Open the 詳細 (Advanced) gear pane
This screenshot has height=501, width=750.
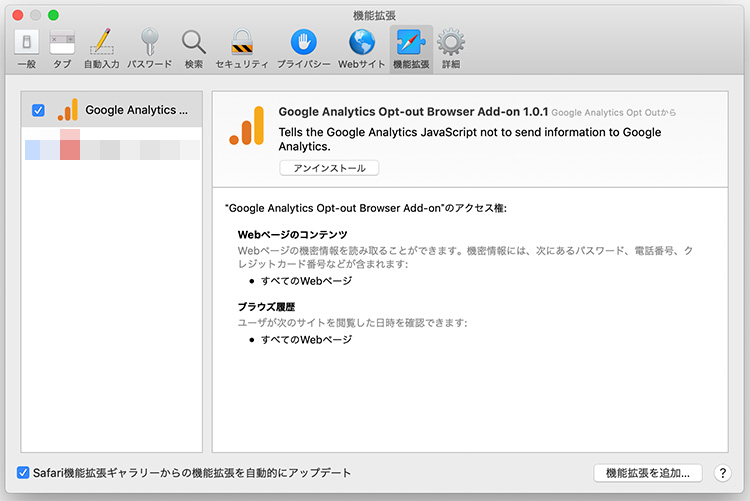451,49
